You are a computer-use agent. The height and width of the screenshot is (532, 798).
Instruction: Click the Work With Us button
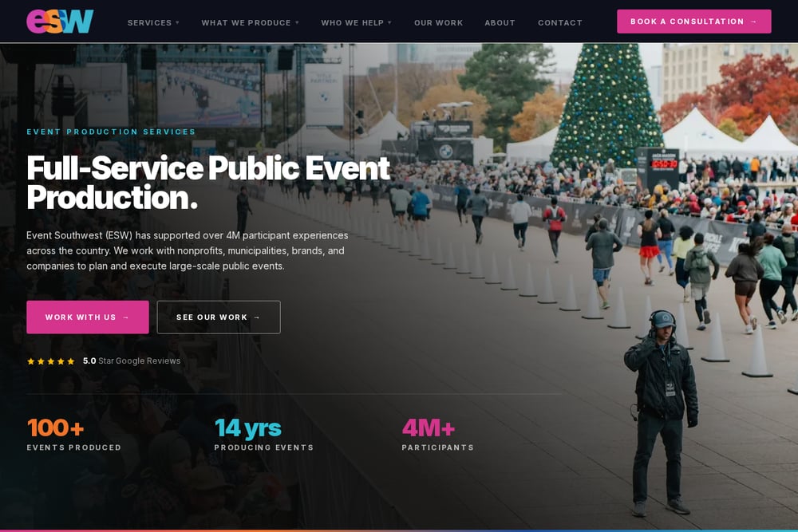click(x=88, y=317)
